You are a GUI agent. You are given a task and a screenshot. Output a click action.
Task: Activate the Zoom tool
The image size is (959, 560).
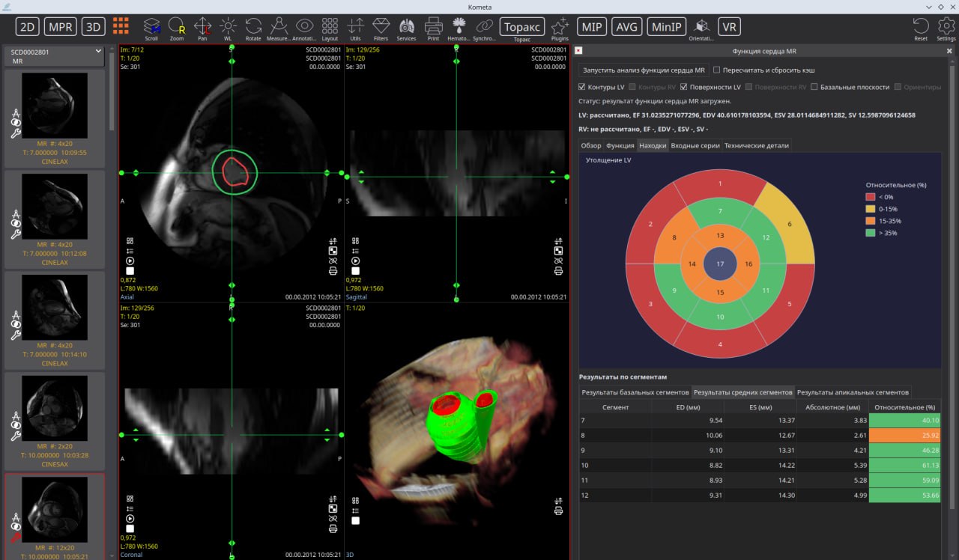click(x=177, y=27)
